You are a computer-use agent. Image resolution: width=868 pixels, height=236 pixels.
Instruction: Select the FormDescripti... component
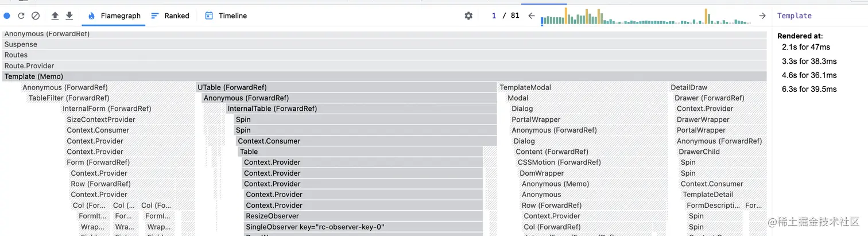point(713,205)
